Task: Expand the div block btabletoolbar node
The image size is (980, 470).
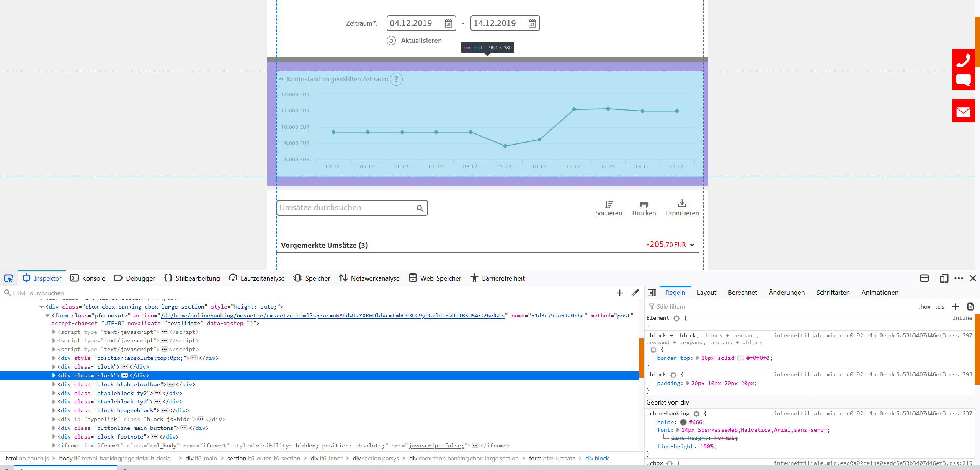Action: click(54, 384)
